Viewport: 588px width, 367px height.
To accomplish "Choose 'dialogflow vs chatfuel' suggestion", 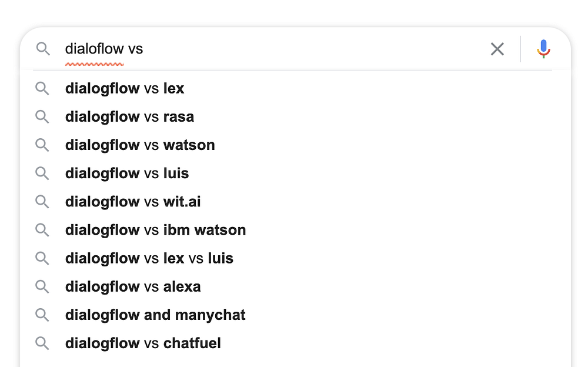I will 143,343.
